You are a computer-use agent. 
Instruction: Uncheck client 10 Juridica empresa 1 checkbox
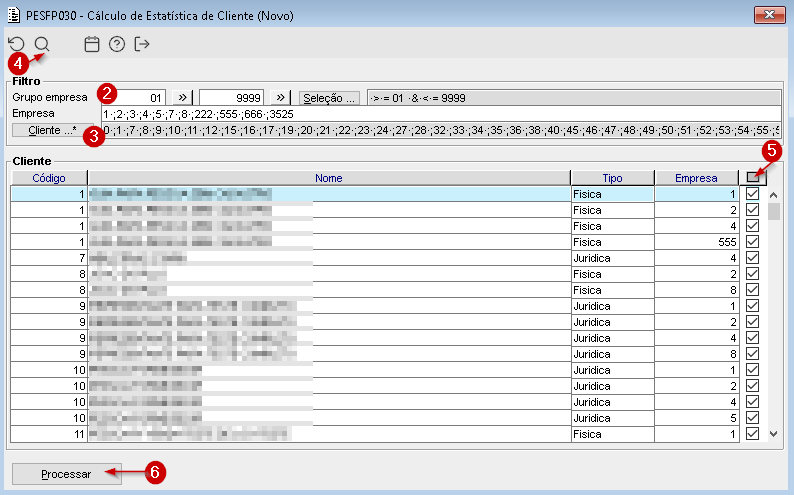752,370
